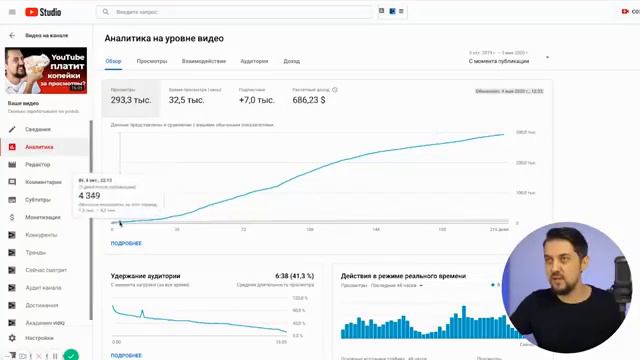
Task: Click 'Действия в режиме реального времени' title
Action: coord(403,276)
